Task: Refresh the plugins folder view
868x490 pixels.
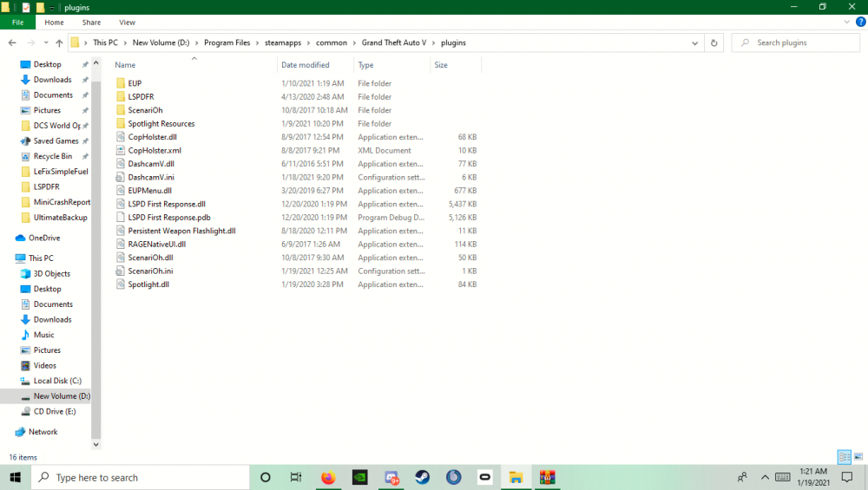Action: point(714,42)
